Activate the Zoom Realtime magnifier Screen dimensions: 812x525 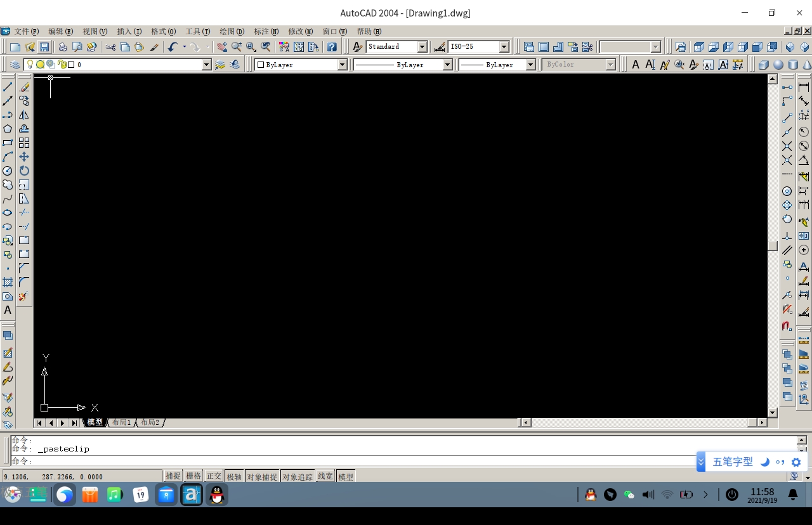[x=236, y=47]
